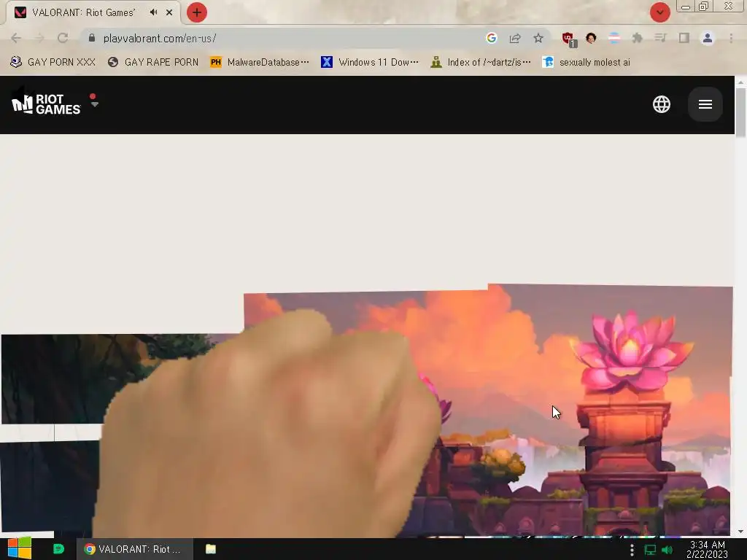Screen dimensions: 747x560
Task: Open the media controls playlist icon
Action: [661, 38]
